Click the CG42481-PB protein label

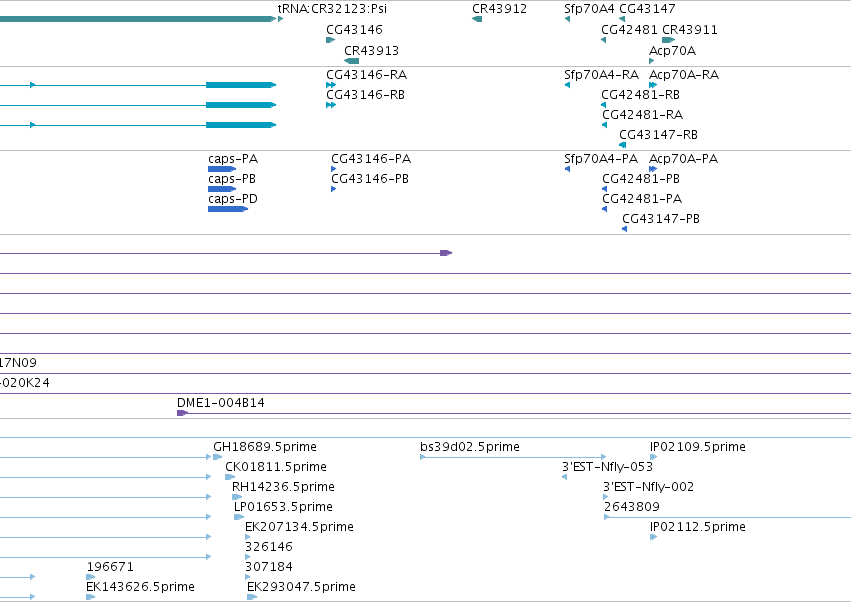[640, 179]
